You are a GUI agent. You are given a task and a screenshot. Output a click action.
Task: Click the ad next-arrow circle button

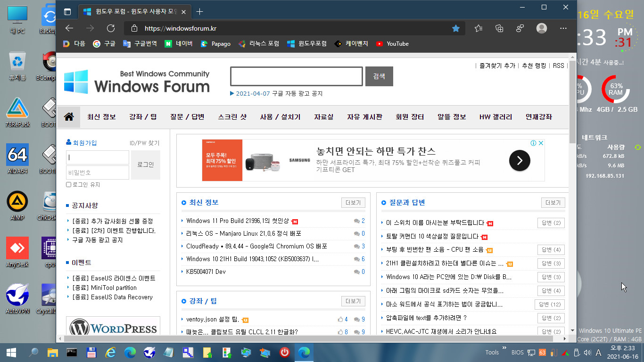(x=520, y=161)
